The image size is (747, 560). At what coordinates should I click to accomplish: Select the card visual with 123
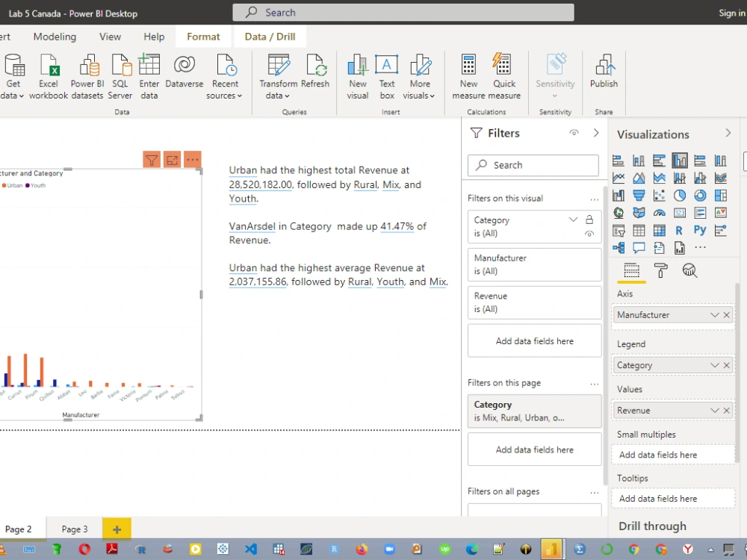tap(680, 213)
